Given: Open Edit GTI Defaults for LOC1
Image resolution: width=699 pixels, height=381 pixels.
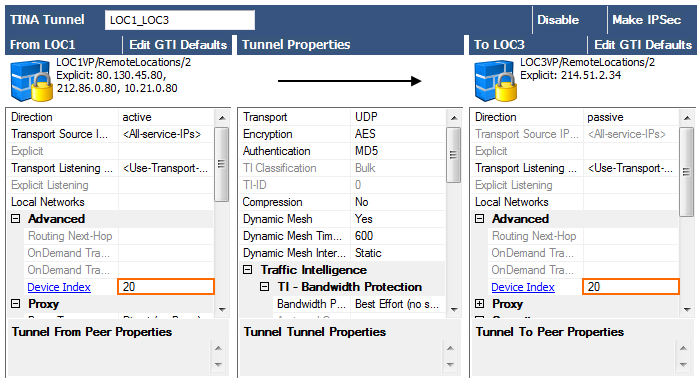Looking at the screenshot, I should [x=178, y=45].
